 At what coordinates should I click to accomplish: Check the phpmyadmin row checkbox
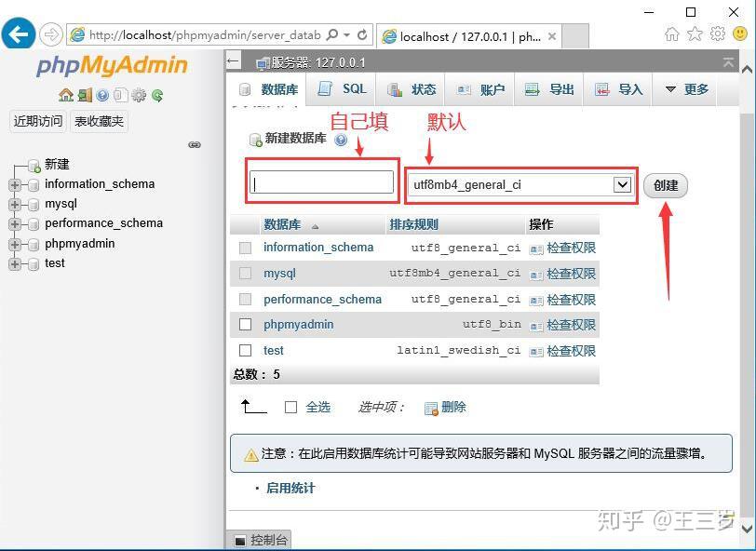click(246, 325)
